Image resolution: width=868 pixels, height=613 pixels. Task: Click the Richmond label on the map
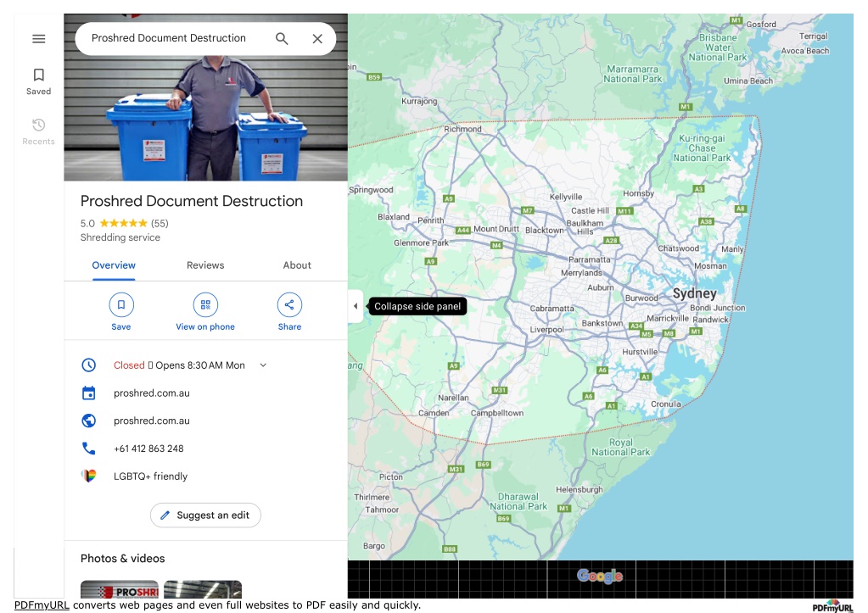pos(462,129)
